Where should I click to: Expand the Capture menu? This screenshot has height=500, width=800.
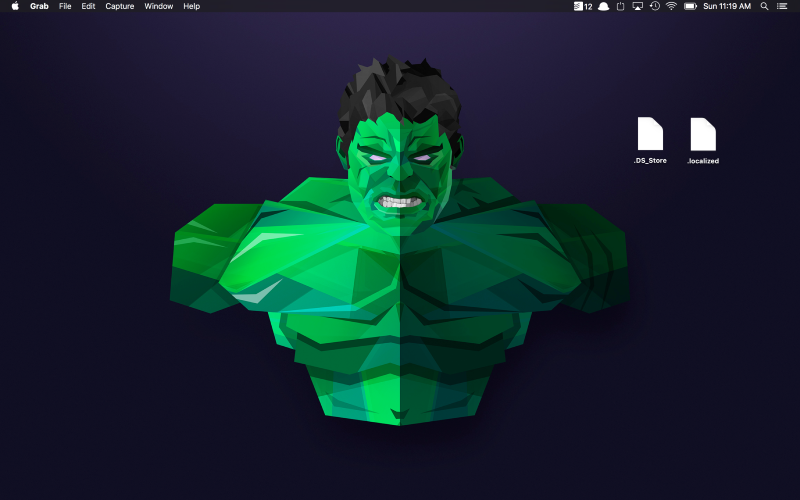(x=120, y=6)
